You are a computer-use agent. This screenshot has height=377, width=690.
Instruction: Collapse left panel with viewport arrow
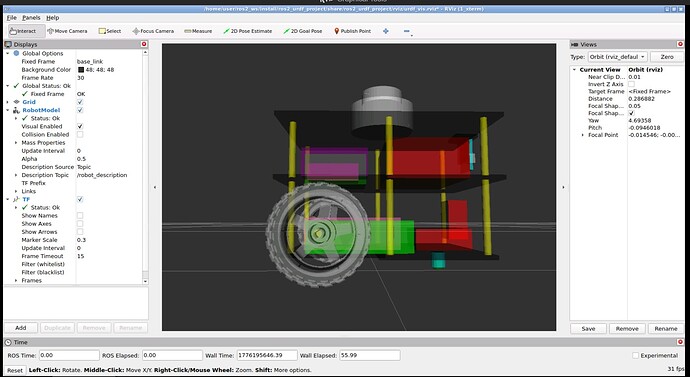pyautogui.click(x=155, y=187)
